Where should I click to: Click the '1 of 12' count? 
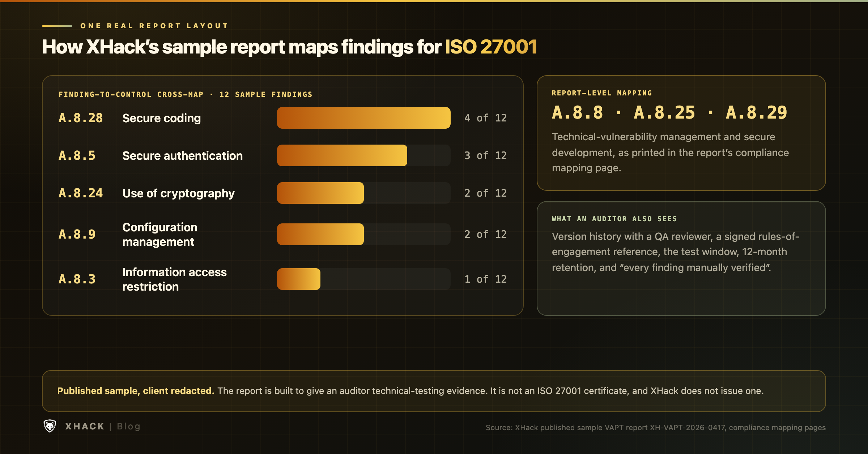[x=485, y=279]
